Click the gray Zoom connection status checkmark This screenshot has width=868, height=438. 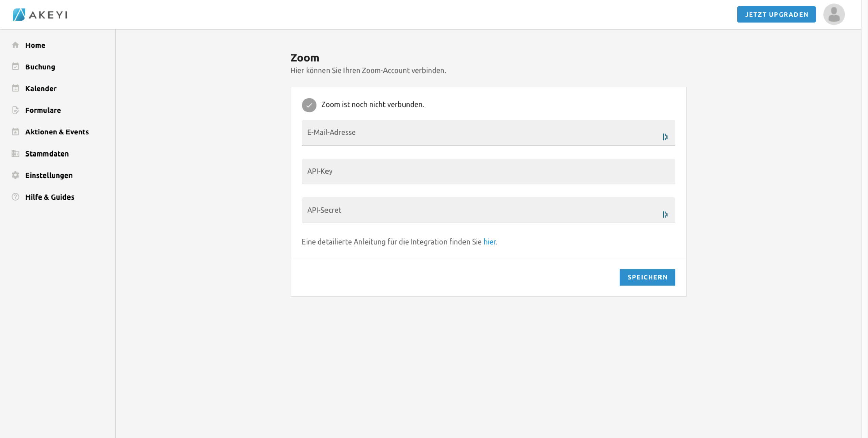pos(309,105)
